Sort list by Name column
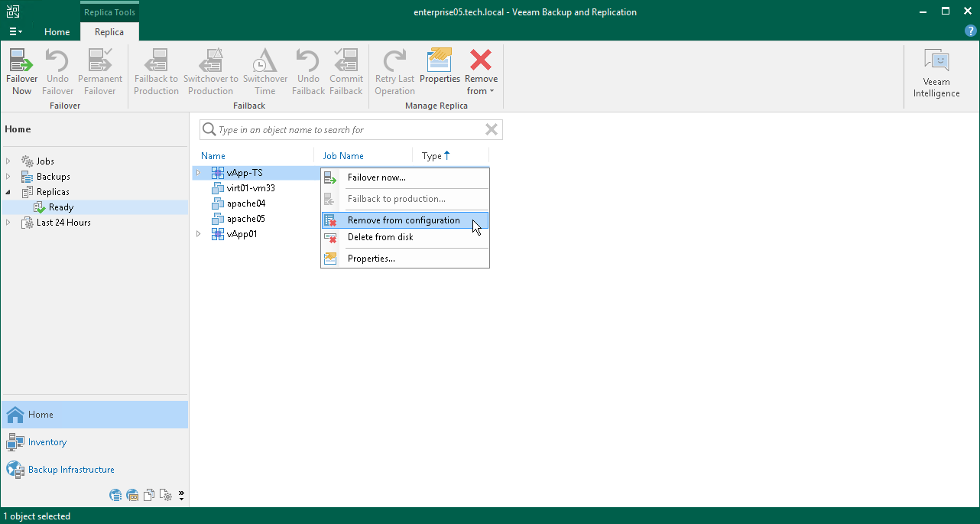Viewport: 980px width, 524px height. point(213,156)
